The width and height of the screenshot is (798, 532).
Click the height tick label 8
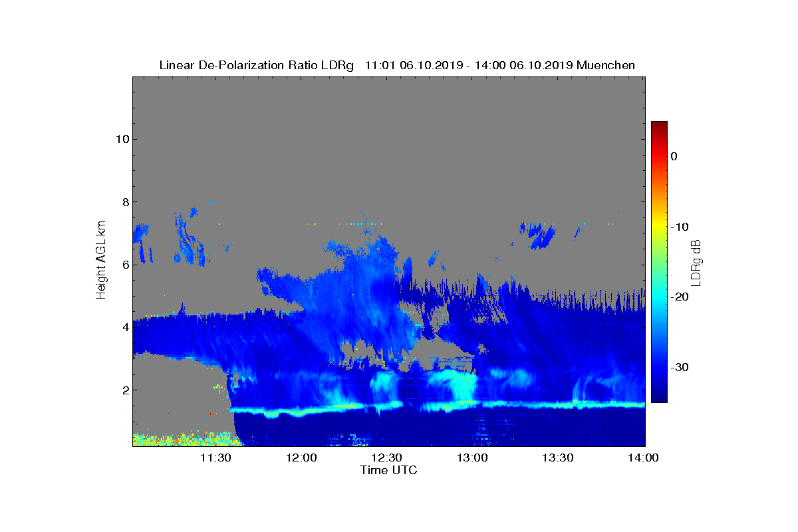pos(124,202)
